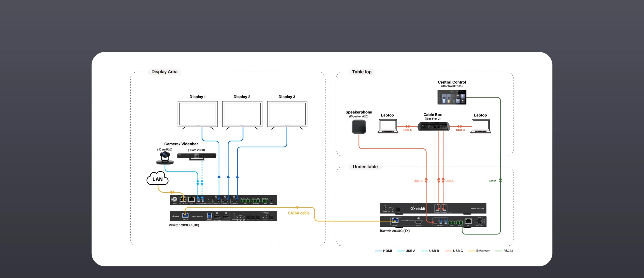Click the green "RS232" label in Under-table
644x278 pixels.
(492, 181)
